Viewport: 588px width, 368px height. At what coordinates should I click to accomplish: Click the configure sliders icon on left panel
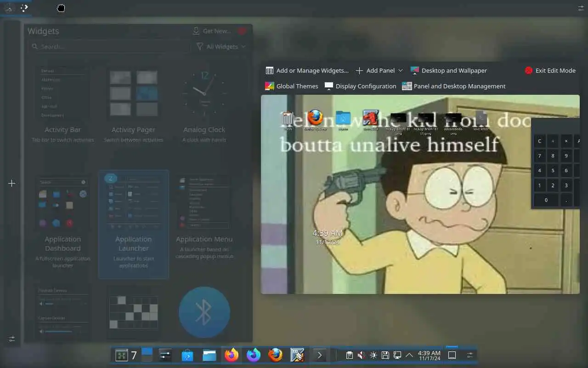[12, 339]
